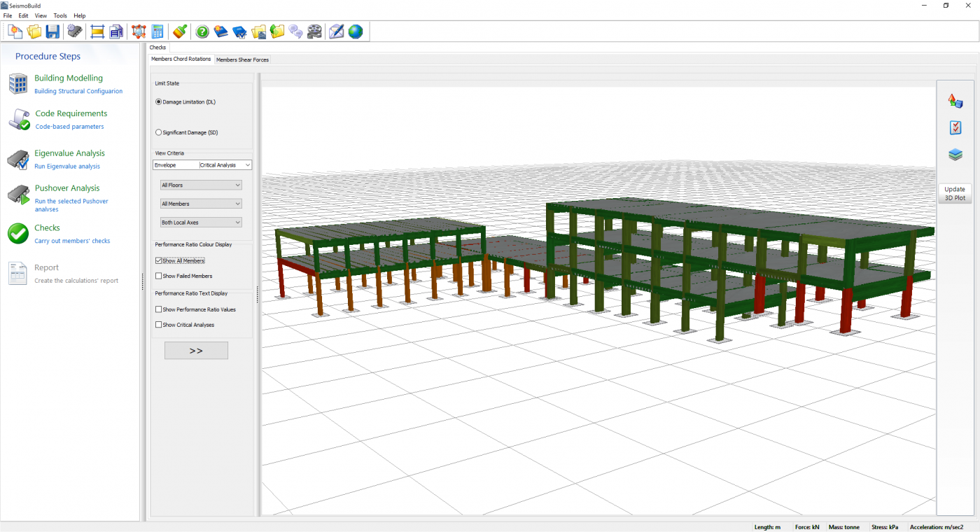Enable the Show Critical Analyses checkbox
The width and height of the screenshot is (980, 532).
159,325
